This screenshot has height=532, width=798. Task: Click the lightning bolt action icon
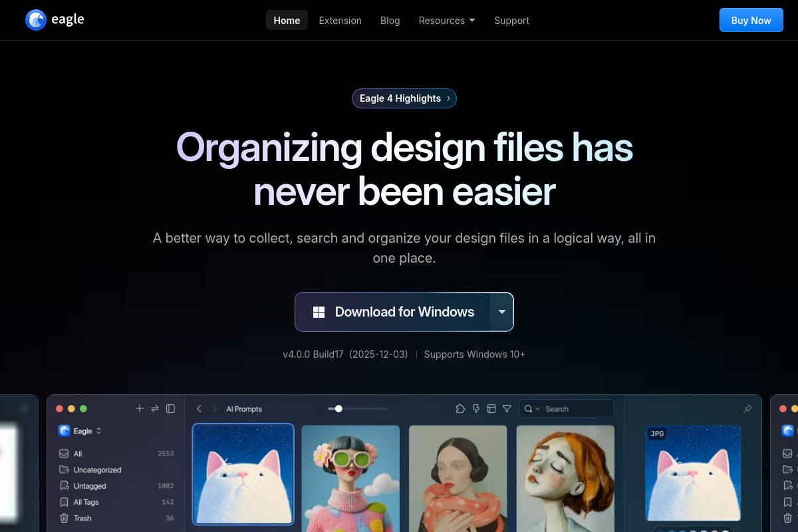476,408
